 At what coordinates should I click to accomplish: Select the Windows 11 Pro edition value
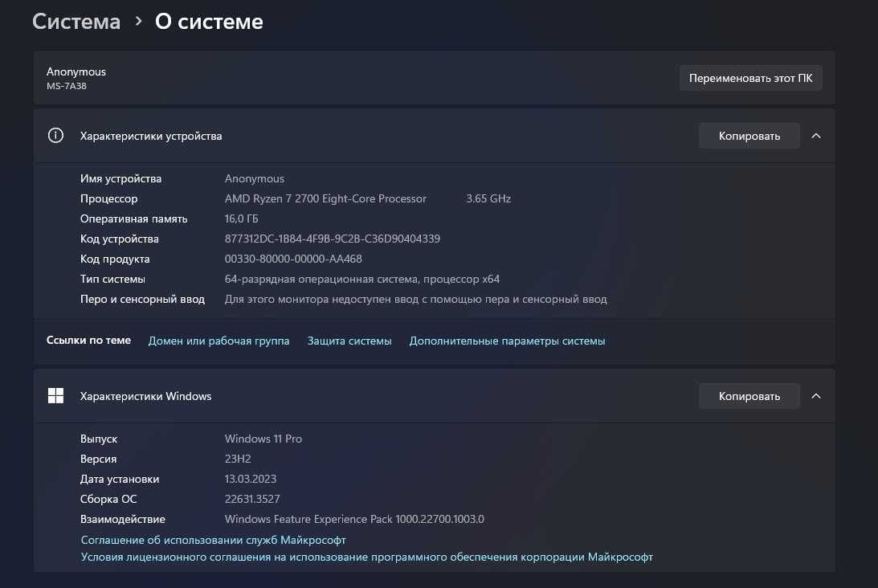[263, 439]
